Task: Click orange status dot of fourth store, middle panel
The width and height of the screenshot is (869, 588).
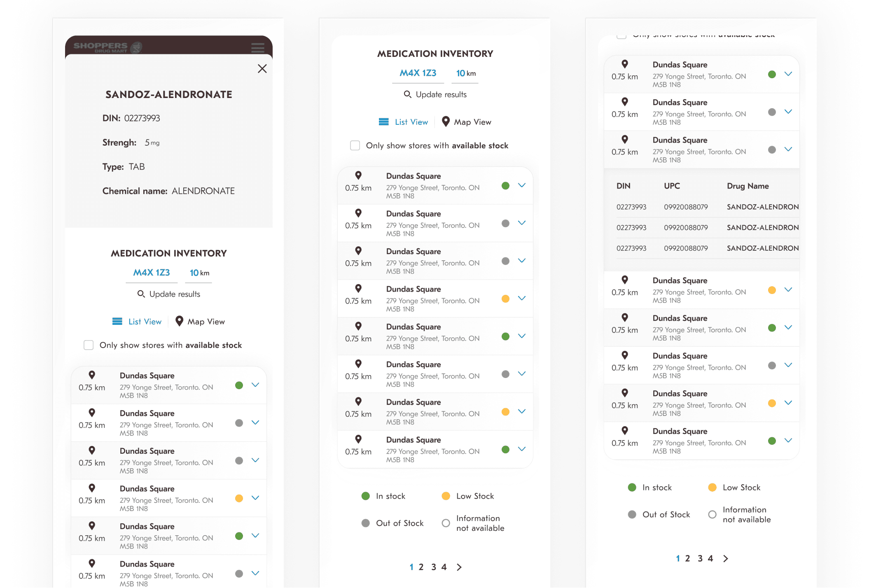Action: [506, 299]
